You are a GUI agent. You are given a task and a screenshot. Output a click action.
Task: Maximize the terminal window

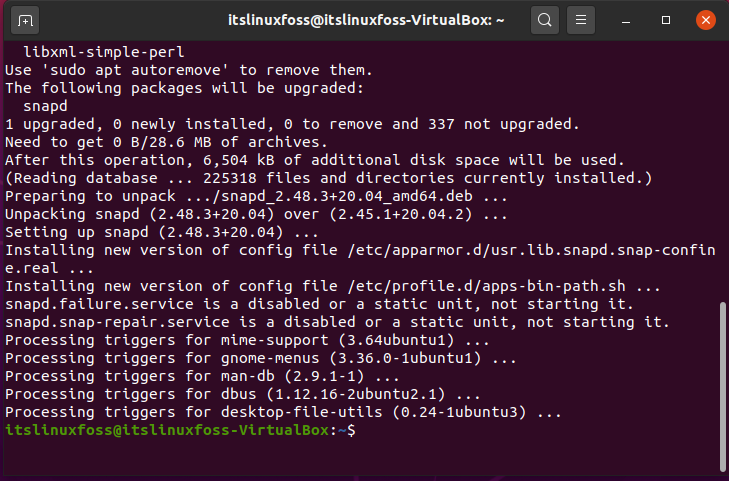pyautogui.click(x=666, y=20)
